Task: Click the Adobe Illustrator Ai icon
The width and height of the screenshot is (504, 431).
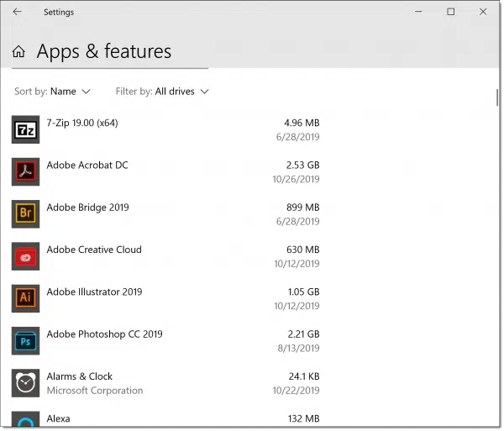Action: (x=26, y=298)
